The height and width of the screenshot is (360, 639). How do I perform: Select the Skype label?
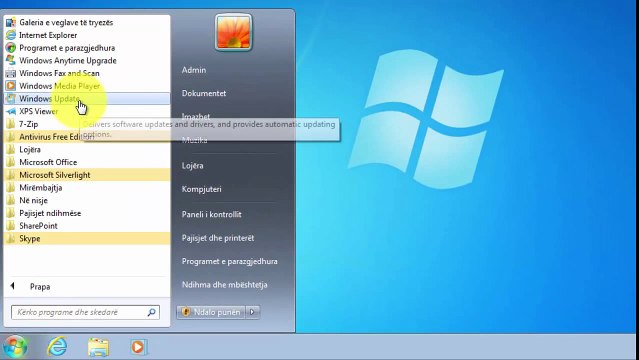pos(30,239)
